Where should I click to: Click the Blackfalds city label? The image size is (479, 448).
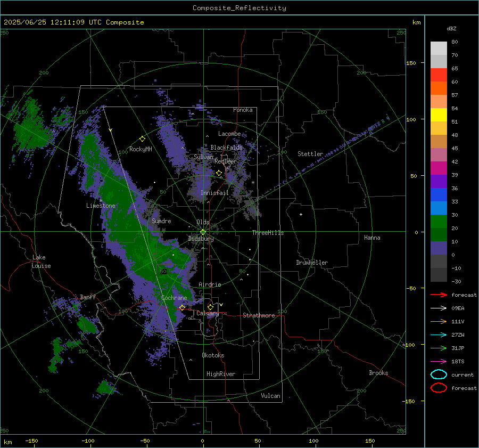[x=226, y=148]
